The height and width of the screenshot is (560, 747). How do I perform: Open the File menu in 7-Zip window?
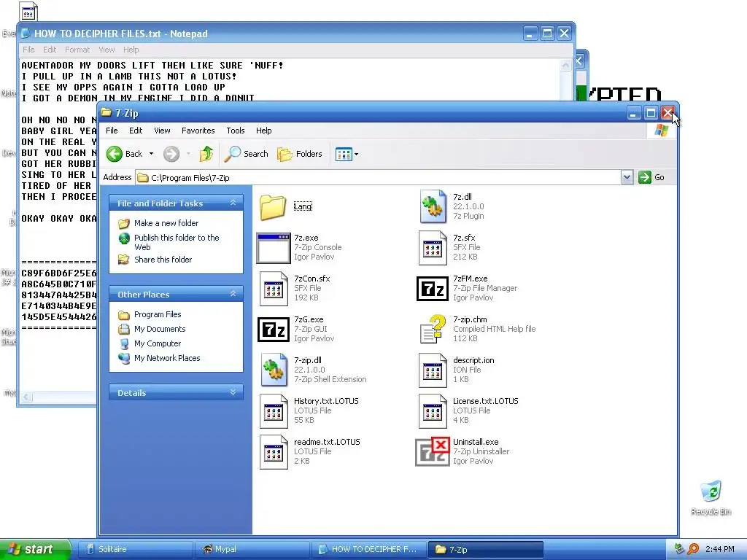[x=112, y=131]
